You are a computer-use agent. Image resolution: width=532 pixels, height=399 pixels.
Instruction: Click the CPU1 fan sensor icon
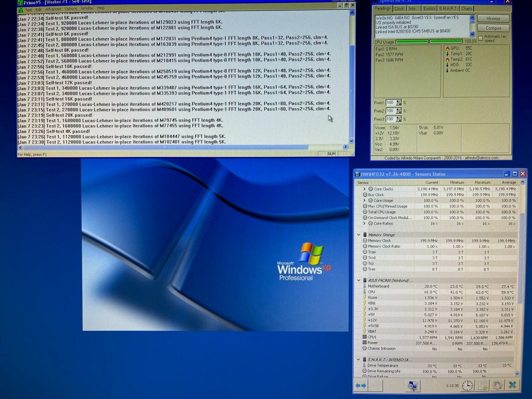coord(365,337)
